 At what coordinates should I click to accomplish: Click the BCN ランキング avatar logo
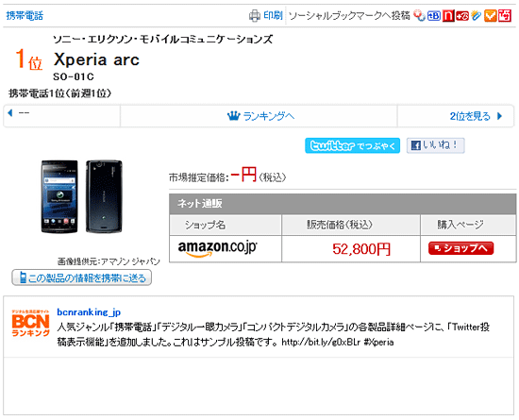(31, 324)
